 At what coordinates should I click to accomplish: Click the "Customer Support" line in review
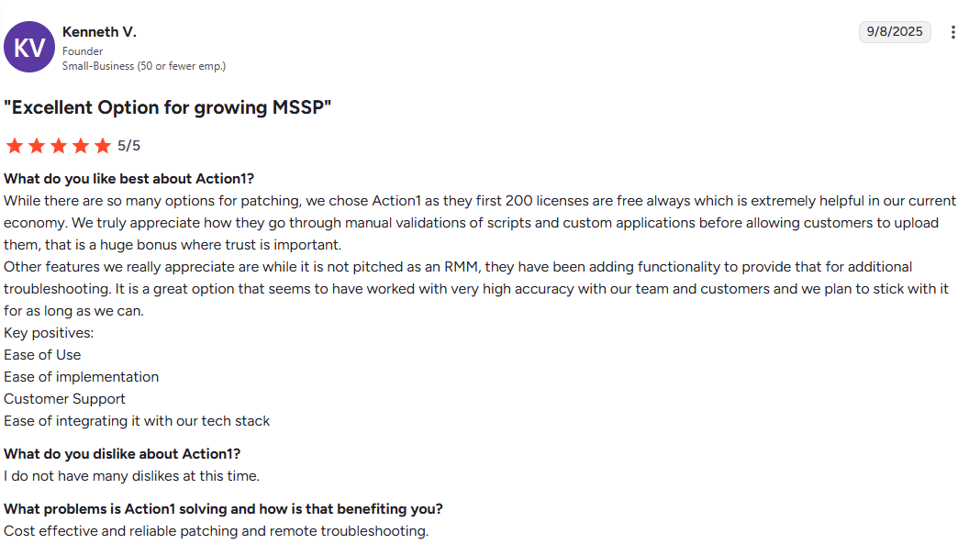tap(64, 399)
